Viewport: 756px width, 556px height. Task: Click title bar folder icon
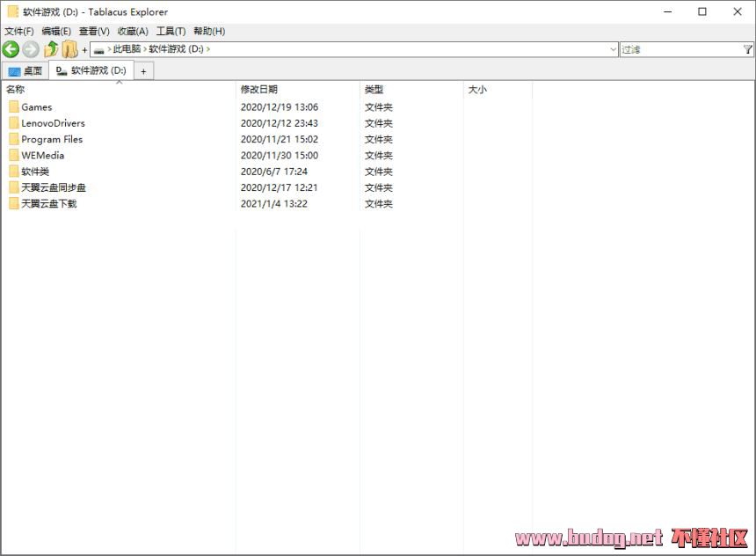point(13,11)
